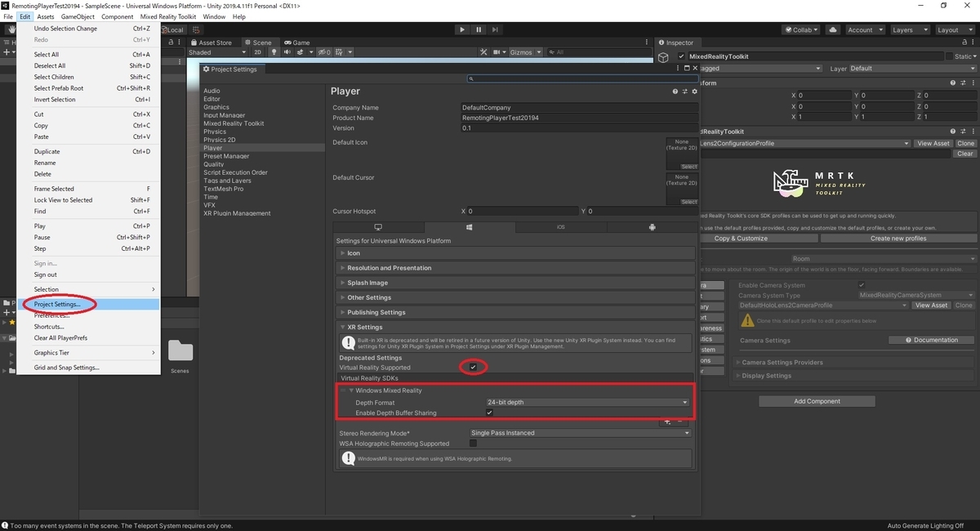The width and height of the screenshot is (980, 531).
Task: Open the Collab dropdown
Action: point(802,29)
